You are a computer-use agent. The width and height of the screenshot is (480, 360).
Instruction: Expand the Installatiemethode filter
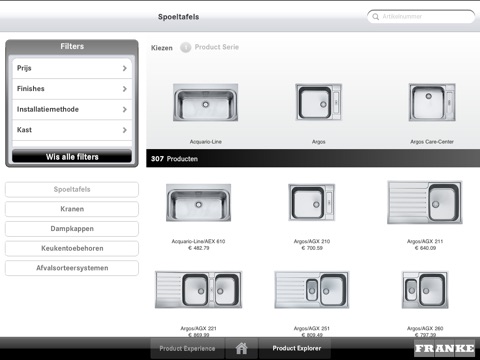[x=72, y=110]
